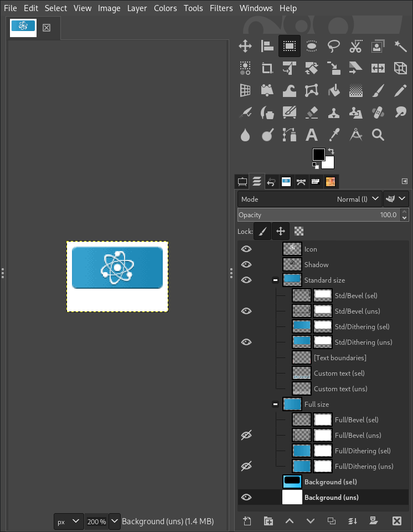Hide the Std/Bevel (uns) layer

tap(246, 311)
